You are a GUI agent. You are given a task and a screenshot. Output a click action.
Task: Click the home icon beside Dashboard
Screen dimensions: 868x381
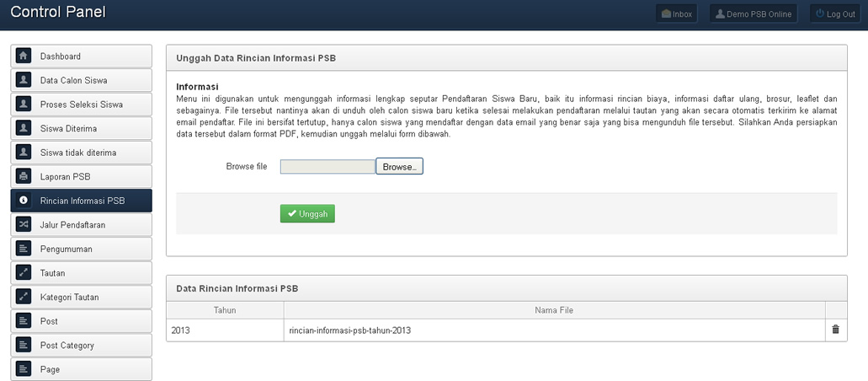pos(24,56)
